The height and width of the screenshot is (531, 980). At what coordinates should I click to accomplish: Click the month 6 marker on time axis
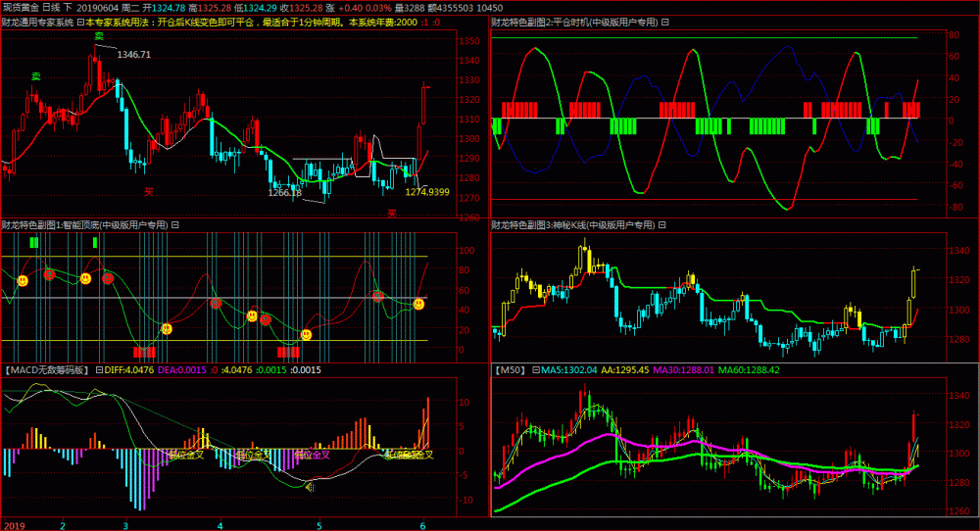422,526
